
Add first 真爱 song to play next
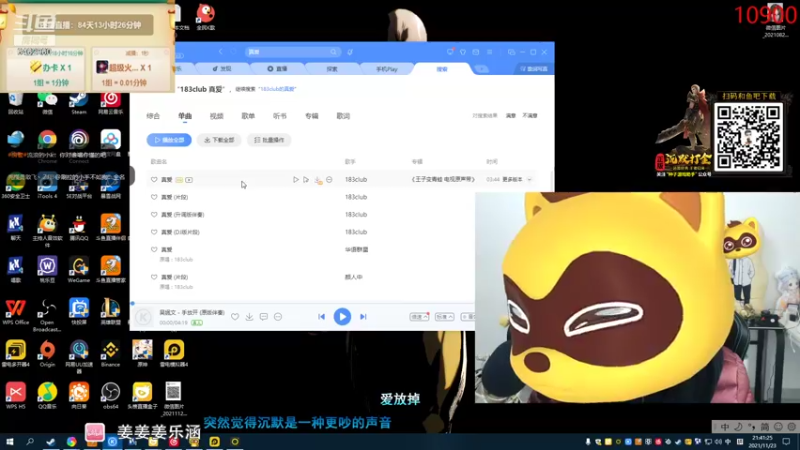pyautogui.click(x=306, y=180)
